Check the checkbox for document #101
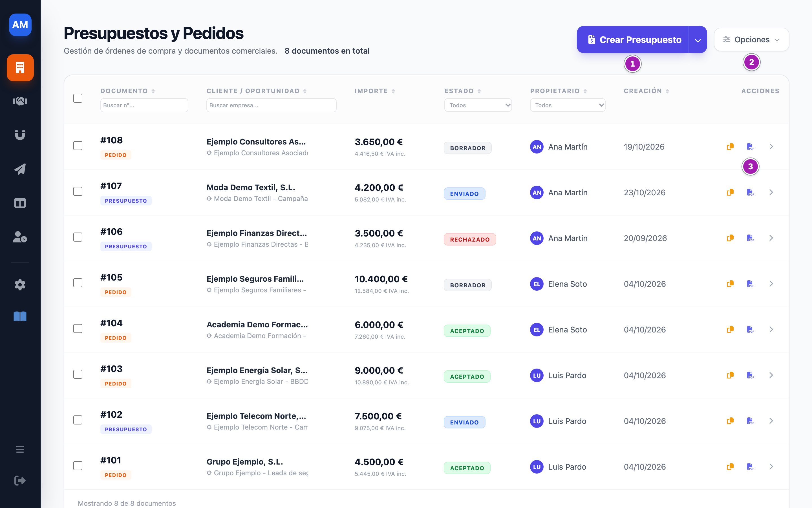Screen dimensions: 812x508 [78, 465]
